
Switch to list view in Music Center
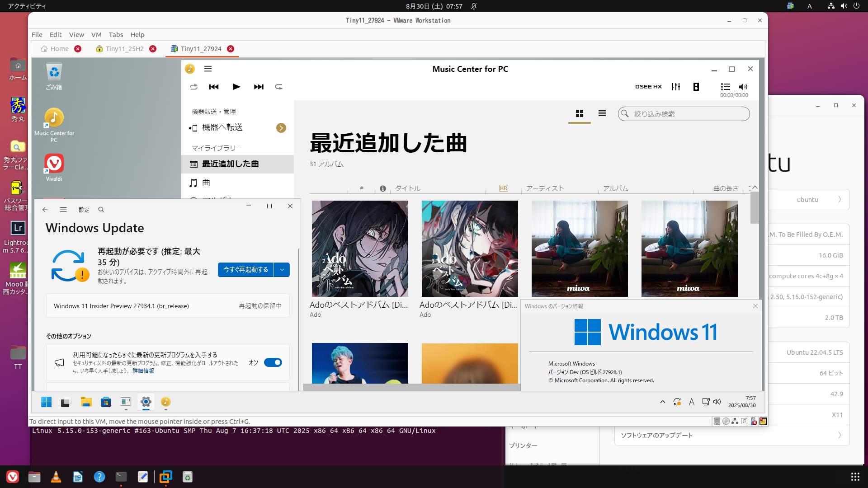(x=602, y=113)
